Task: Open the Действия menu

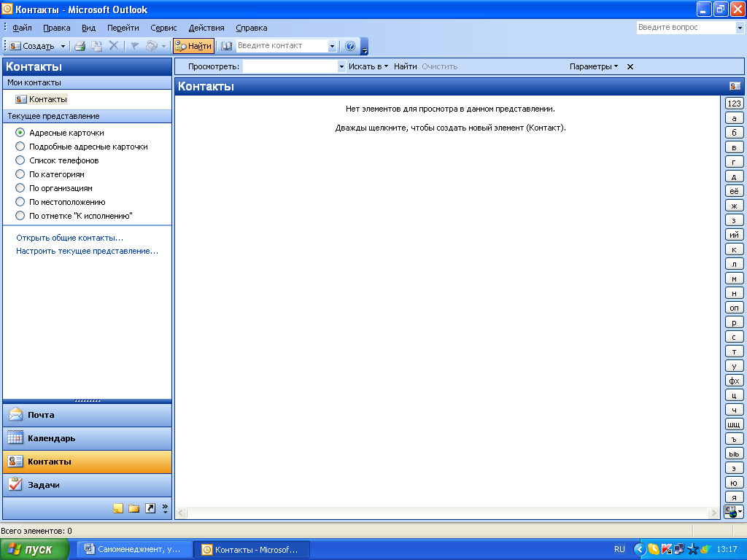Action: pos(206,28)
